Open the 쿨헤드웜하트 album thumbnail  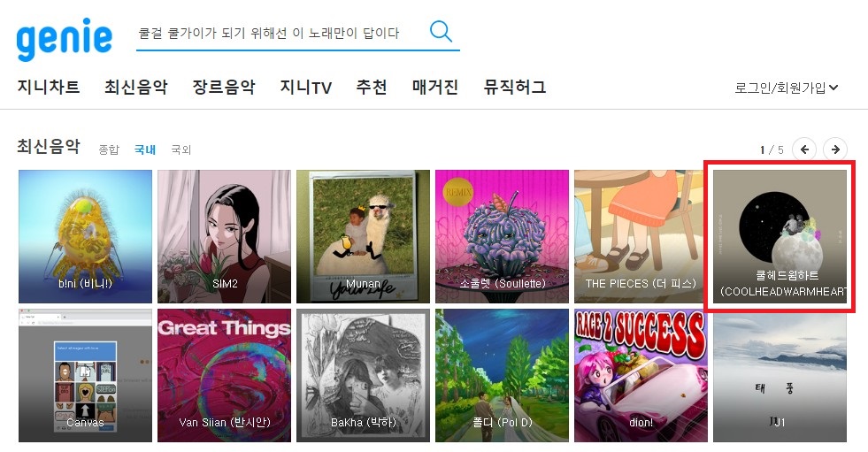click(x=780, y=236)
